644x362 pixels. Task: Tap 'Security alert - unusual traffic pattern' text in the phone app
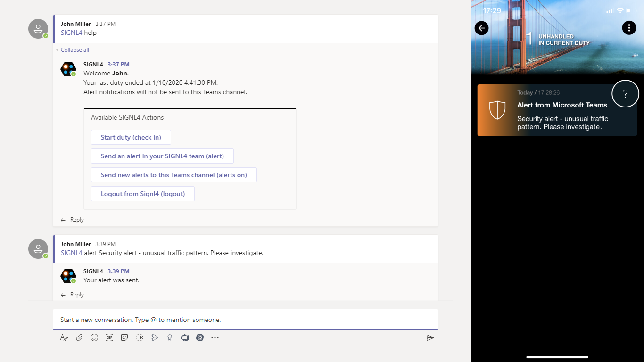point(562,123)
